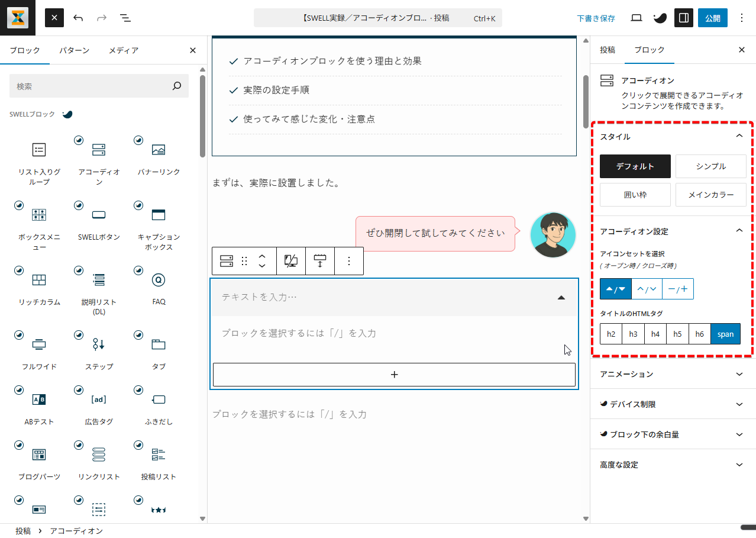
Task: Click the undo arrow in top toolbar
Action: tap(78, 18)
